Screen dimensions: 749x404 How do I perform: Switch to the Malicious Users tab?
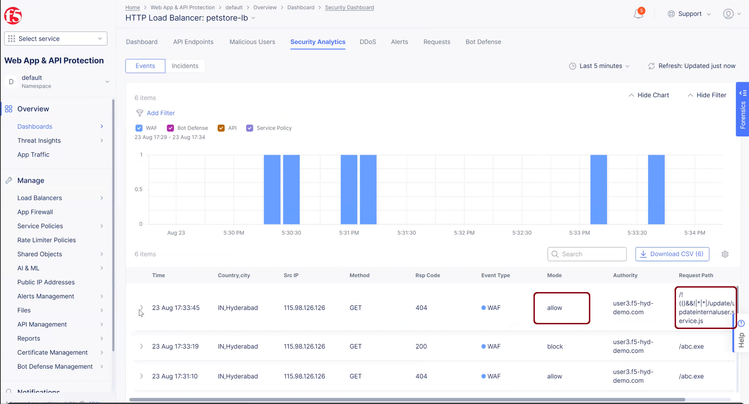click(x=251, y=42)
